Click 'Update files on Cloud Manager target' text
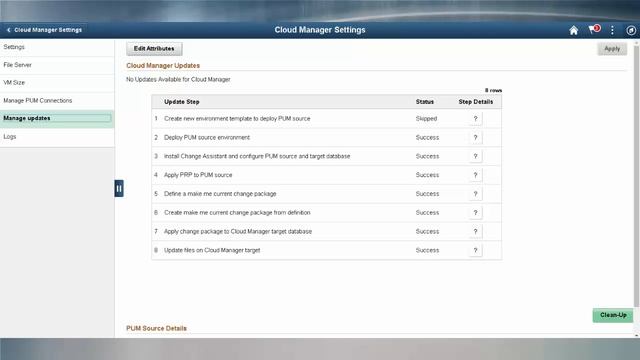This screenshot has height=360, width=640. (x=212, y=250)
